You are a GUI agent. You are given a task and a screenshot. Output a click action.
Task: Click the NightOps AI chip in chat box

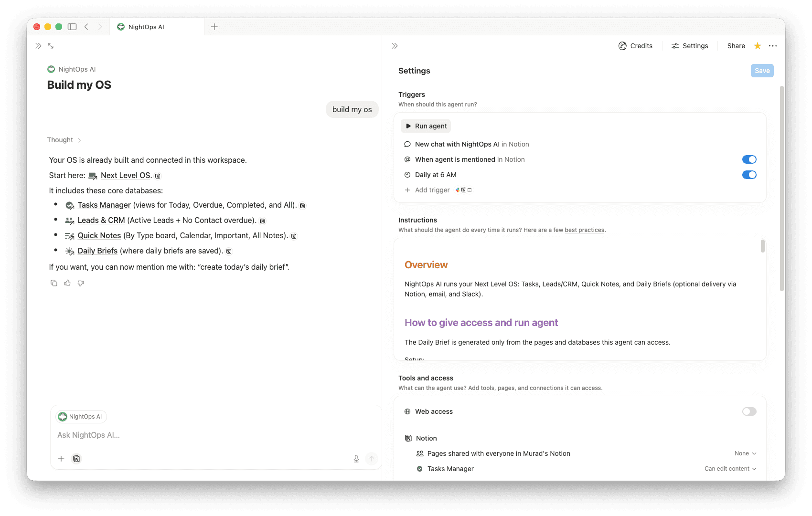tap(81, 417)
